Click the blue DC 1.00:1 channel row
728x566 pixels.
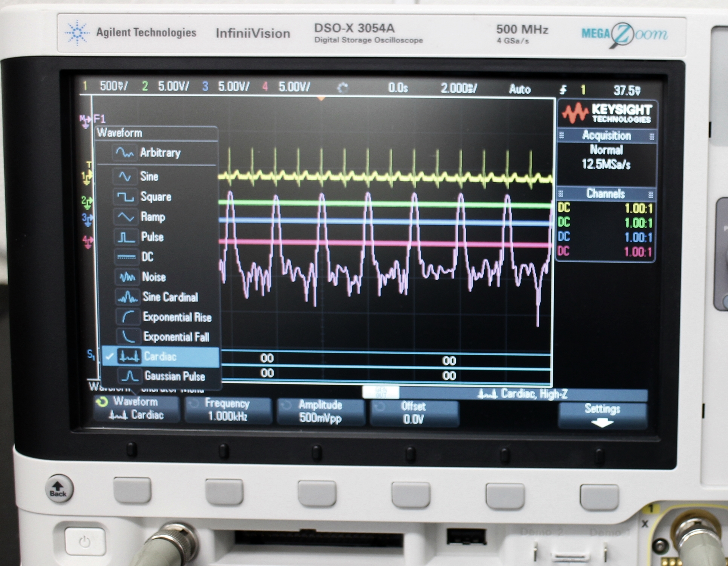pos(605,237)
